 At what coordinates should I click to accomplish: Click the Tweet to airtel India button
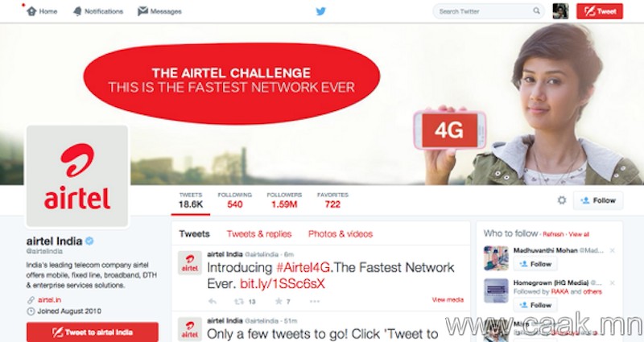click(x=93, y=332)
